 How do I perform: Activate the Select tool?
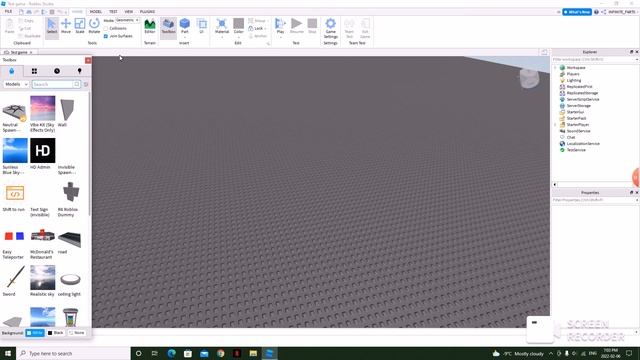(52, 26)
